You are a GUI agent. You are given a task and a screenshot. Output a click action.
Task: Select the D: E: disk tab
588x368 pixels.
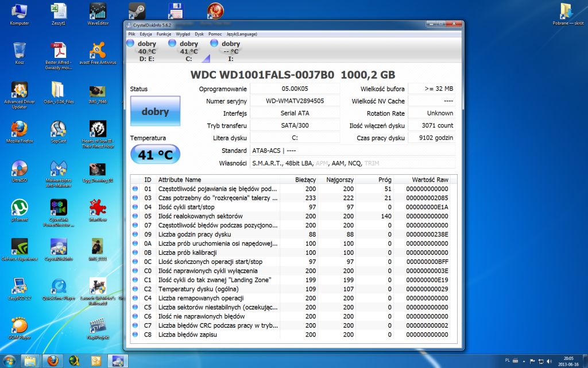point(146,51)
